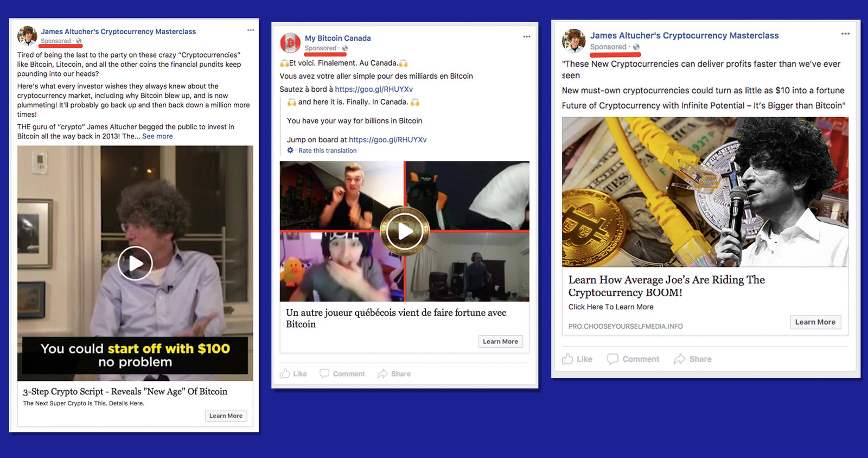868x458 pixels.
Task: Open the three-dot menu on the My Bitcoin Canada ad
Action: 527,37
